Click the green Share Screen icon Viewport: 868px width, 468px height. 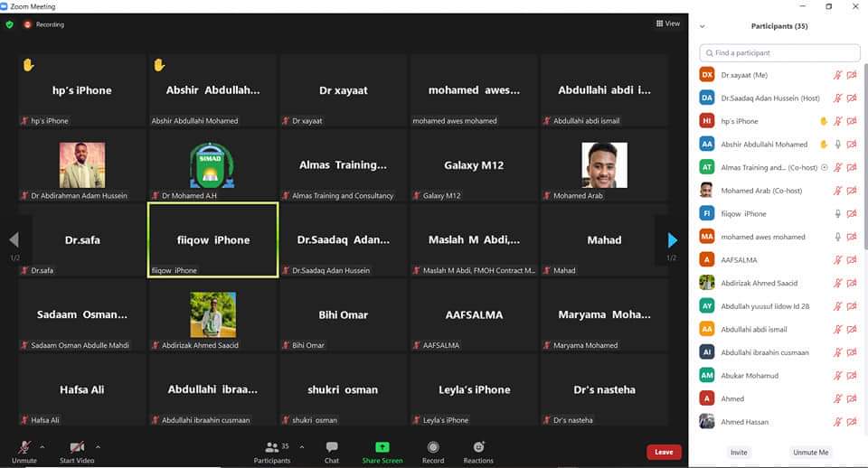tap(382, 447)
